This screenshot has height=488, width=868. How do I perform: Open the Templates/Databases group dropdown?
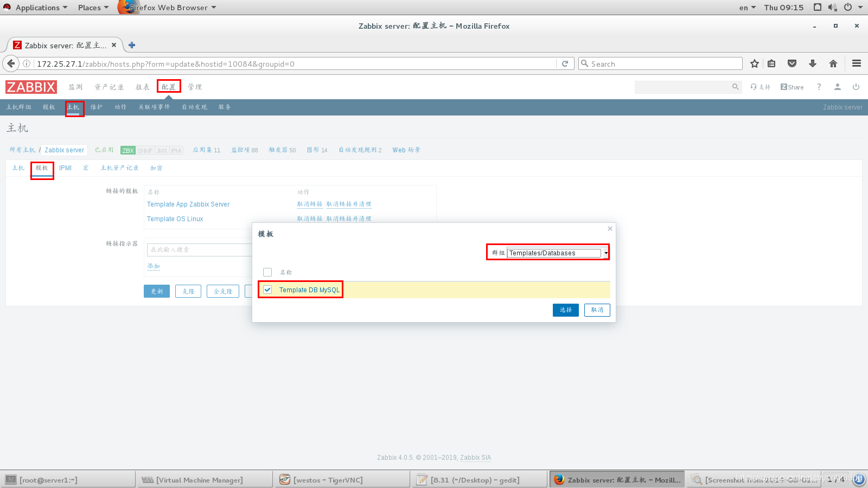coord(558,253)
